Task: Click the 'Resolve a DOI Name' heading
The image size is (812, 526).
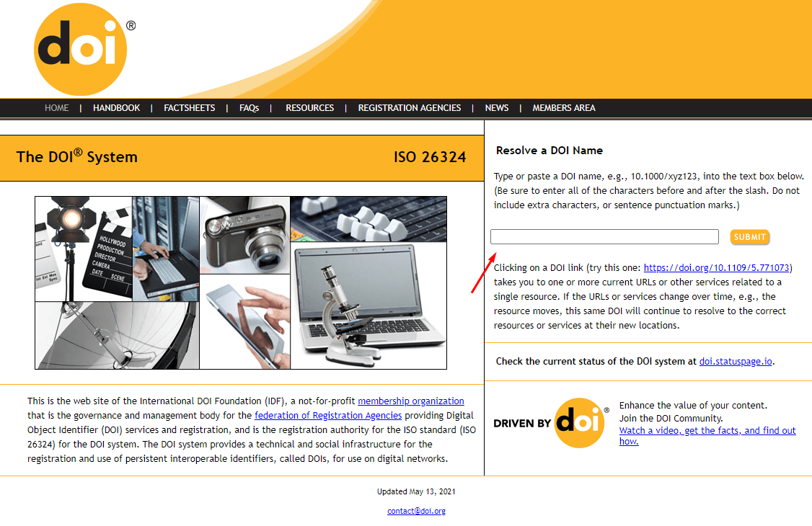Action: tap(550, 151)
